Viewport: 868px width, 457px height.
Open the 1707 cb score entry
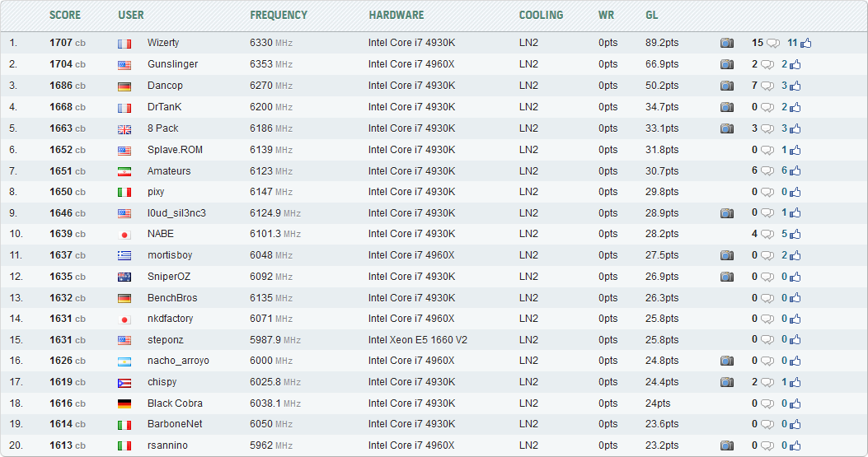[x=67, y=43]
